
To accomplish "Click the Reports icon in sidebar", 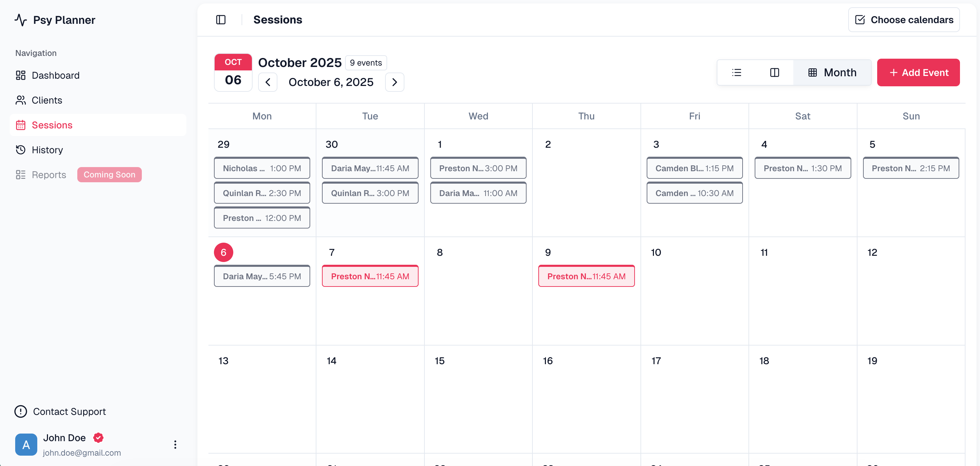I will 21,175.
